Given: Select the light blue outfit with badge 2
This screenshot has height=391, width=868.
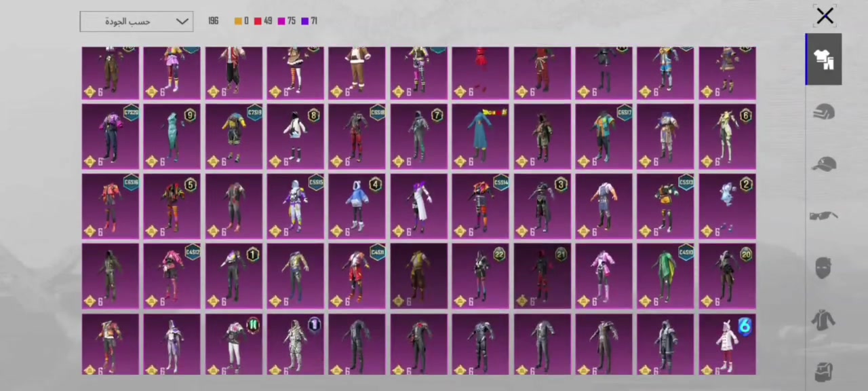Looking at the screenshot, I should [x=728, y=206].
